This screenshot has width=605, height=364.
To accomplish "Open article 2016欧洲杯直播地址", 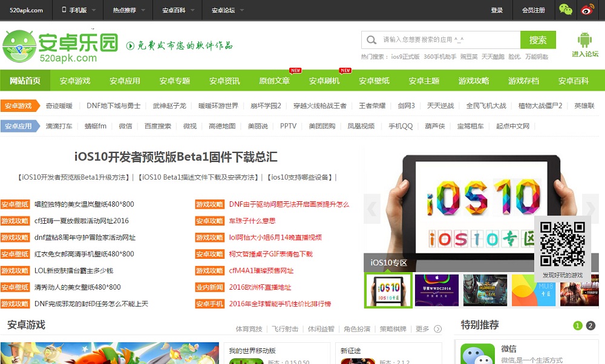I will click(x=260, y=287).
